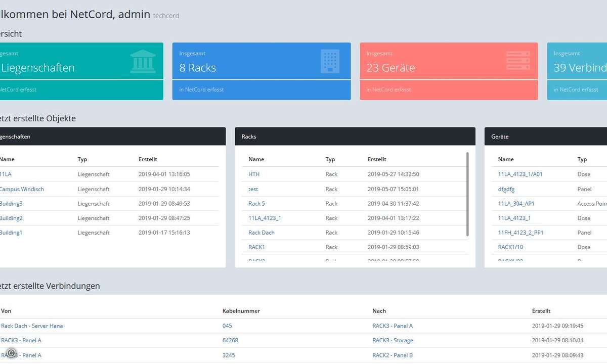Open the test rack link
Screen dimensions: 607x364
tap(253, 189)
